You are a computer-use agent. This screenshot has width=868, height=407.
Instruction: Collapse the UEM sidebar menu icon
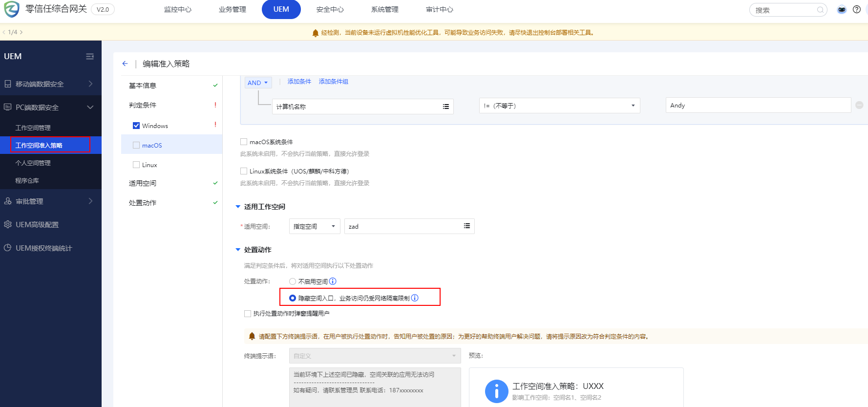[90, 57]
